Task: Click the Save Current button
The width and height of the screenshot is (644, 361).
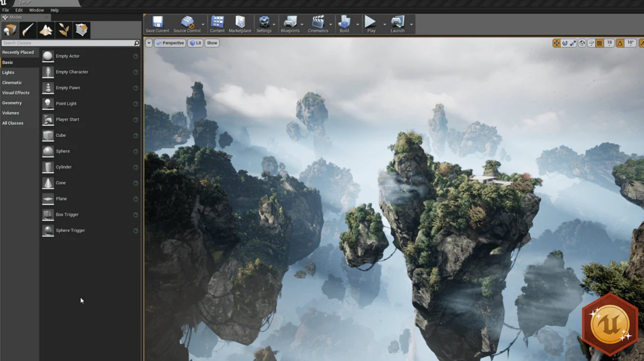Action: pos(157,23)
